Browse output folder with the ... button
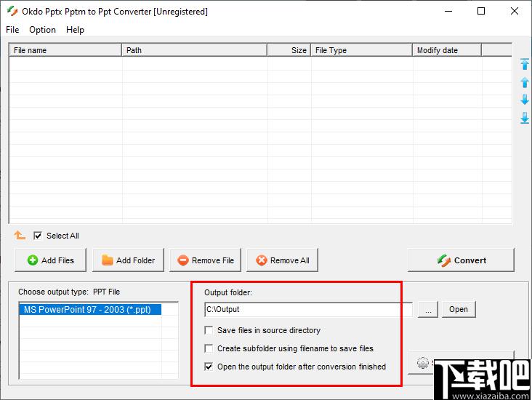532x400 pixels. coord(428,309)
